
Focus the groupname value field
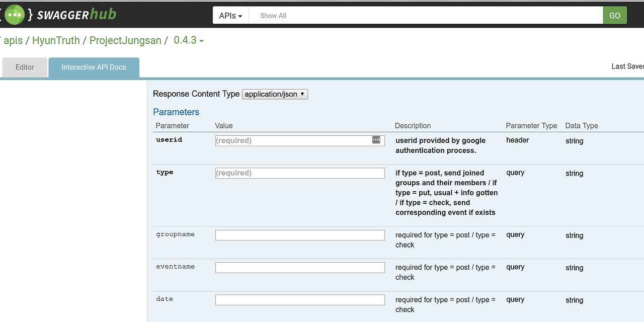(300, 235)
